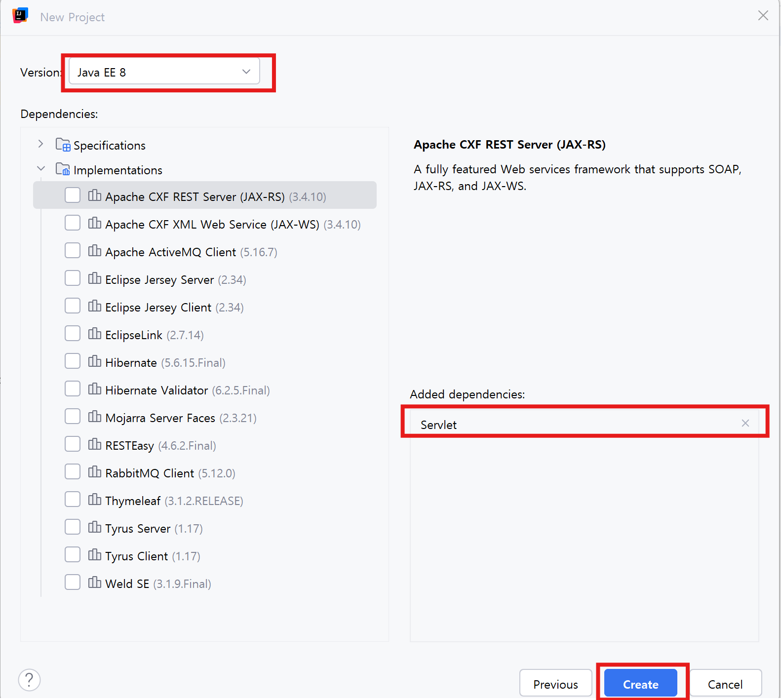Click the Create button
Viewport: 781px width, 700px height.
point(641,684)
